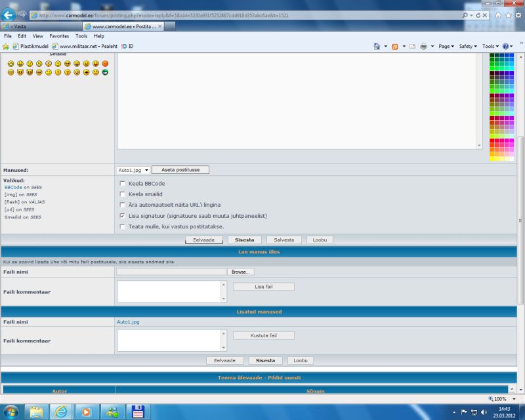Click the RSS feeds icon

tap(394, 47)
